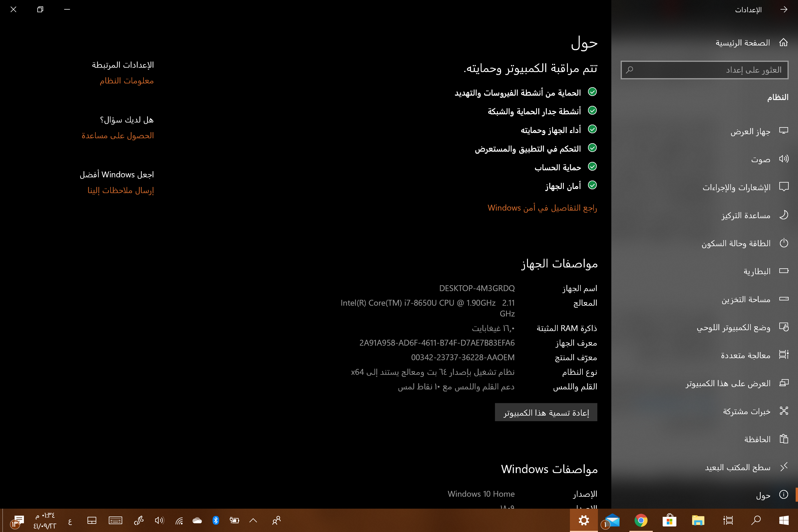798x532 pixels.
Task: Click the System info related link
Action: point(127,81)
